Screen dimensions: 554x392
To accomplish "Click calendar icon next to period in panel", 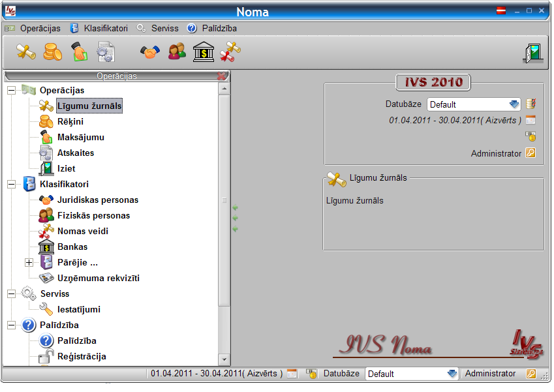I will coord(531,120).
